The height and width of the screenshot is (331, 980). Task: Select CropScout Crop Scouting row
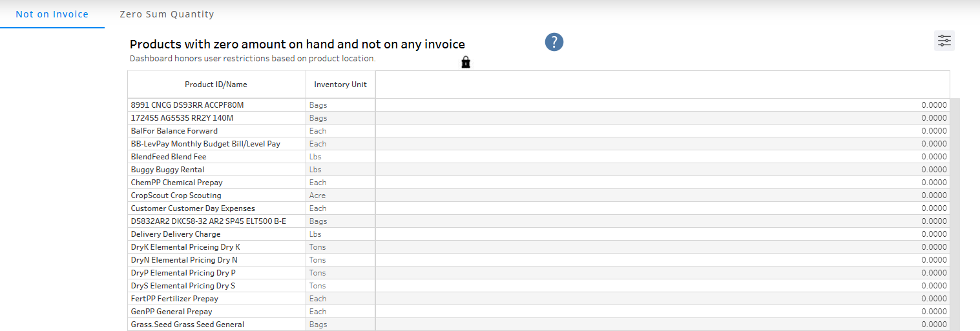(x=539, y=196)
